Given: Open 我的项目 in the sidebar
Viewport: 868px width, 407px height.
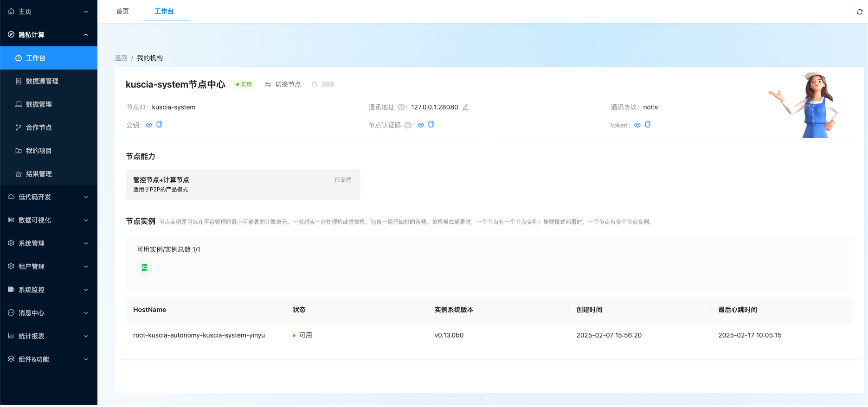Looking at the screenshot, I should click(49, 151).
